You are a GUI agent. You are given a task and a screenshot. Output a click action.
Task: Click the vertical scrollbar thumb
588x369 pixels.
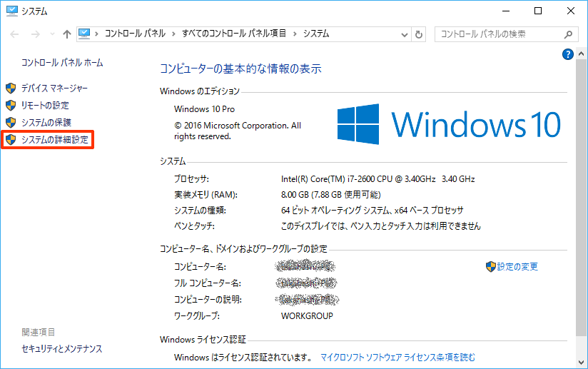coord(581,198)
